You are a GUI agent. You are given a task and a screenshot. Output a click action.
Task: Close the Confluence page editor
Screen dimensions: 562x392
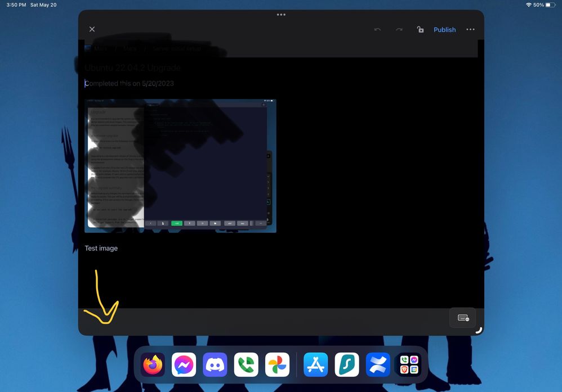pos(92,29)
